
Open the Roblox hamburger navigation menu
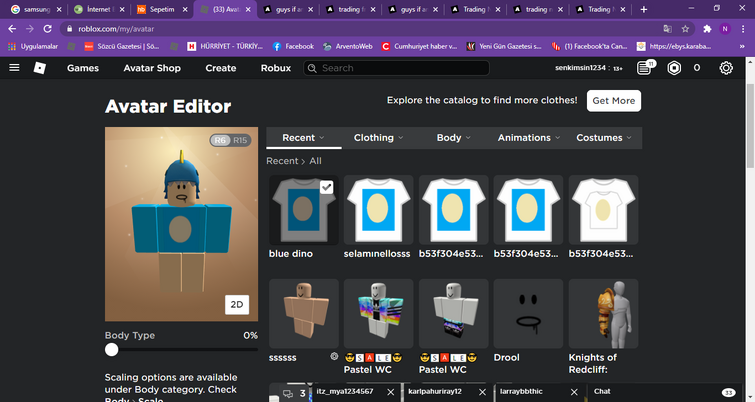coord(14,68)
